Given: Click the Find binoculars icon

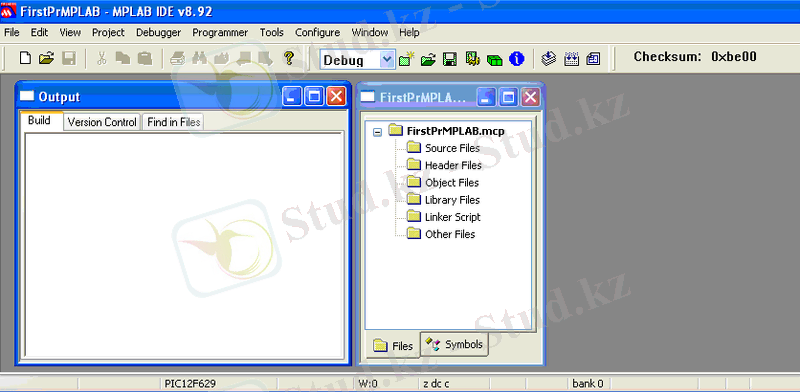Looking at the screenshot, I should point(199,58).
